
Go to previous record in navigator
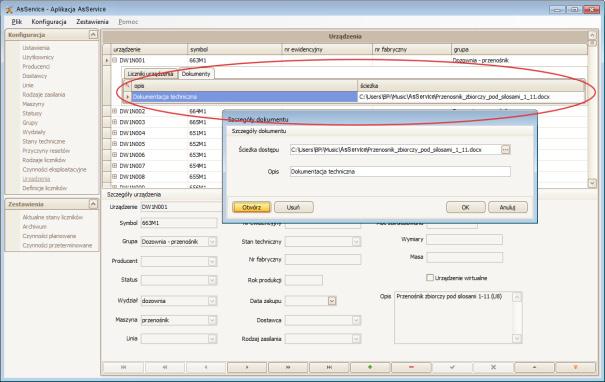[x=206, y=367]
